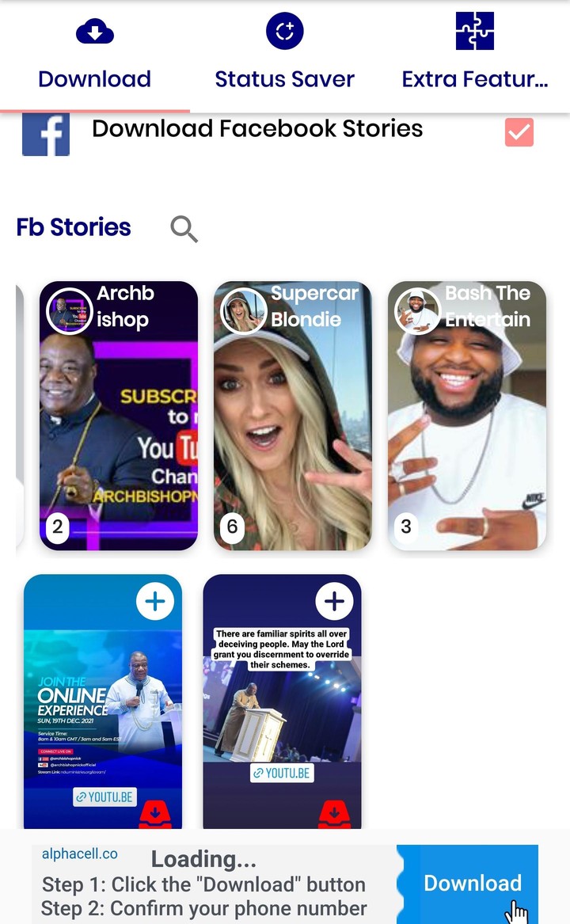Open Bash The Entertainer's story card

[467, 416]
